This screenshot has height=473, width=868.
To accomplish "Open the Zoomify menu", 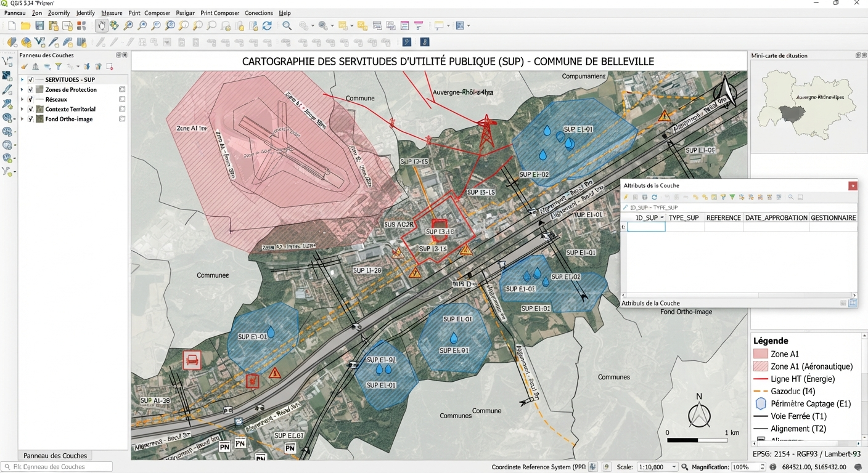I will tap(59, 13).
